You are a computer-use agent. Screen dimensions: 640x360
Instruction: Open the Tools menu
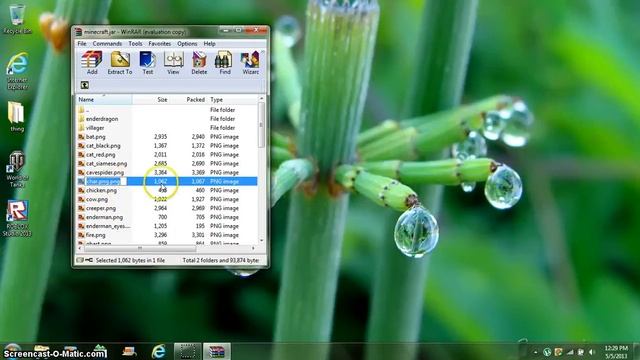coord(135,44)
